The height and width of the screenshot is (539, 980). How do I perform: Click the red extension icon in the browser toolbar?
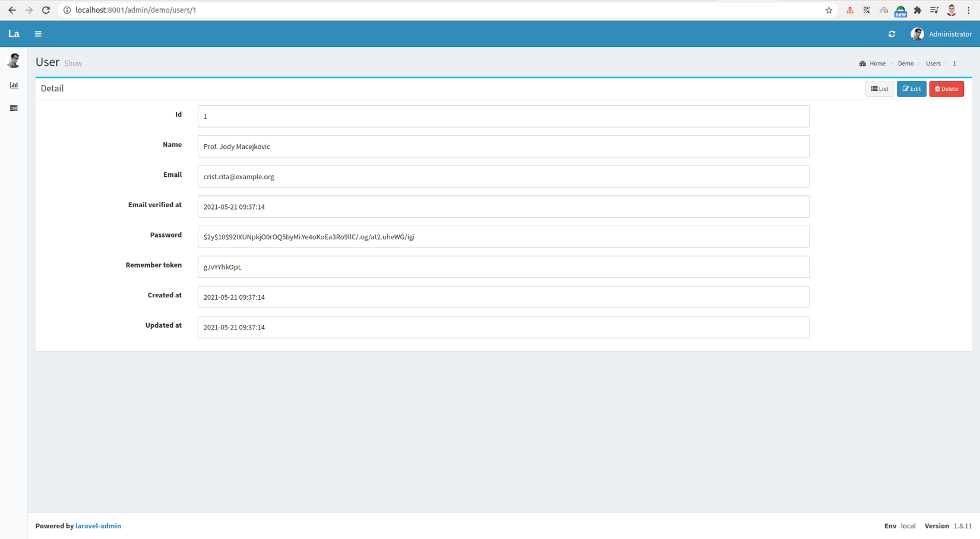pos(850,10)
